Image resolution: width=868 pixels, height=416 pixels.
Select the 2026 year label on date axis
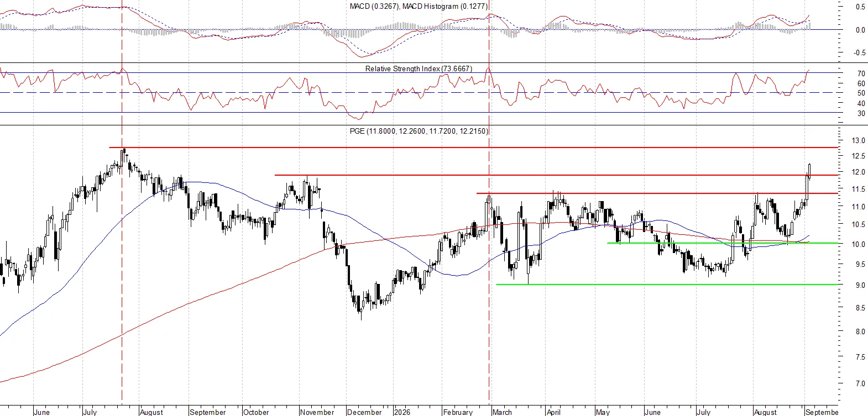tap(402, 412)
